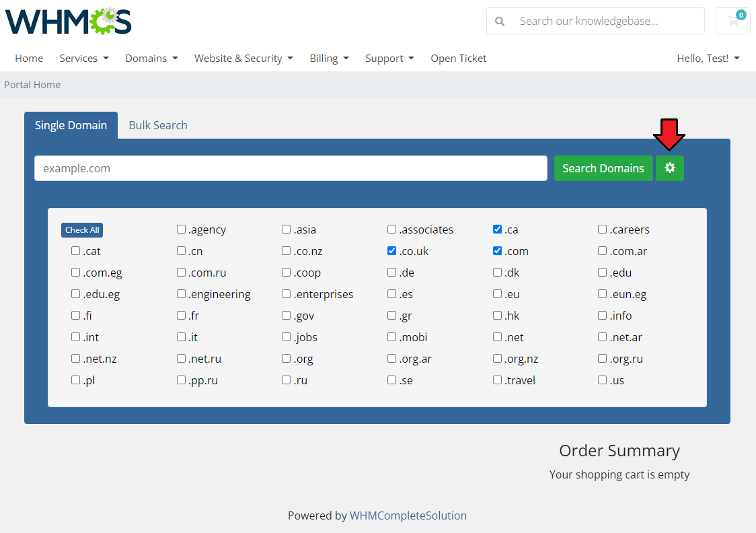The width and height of the screenshot is (756, 533).
Task: Expand the Support menu
Action: [389, 59]
